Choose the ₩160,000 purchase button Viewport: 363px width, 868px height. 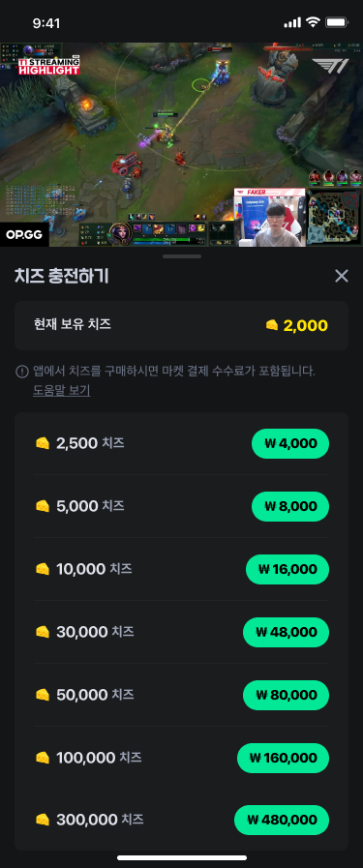click(x=283, y=758)
